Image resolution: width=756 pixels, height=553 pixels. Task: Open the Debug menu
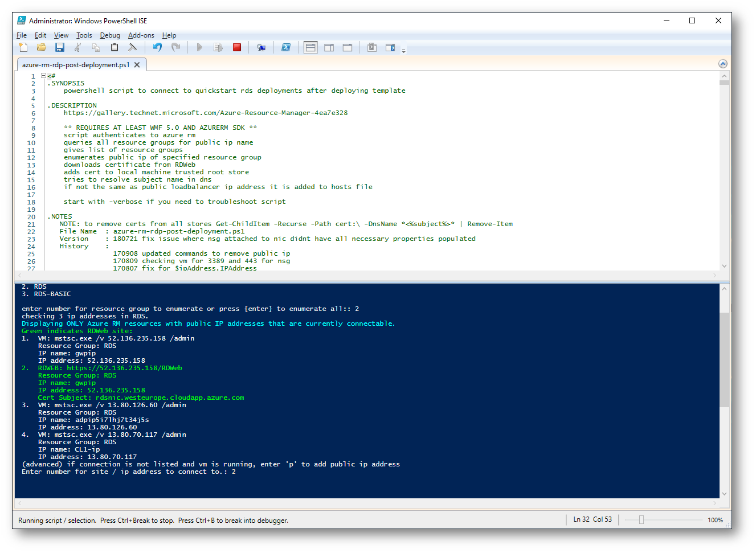[x=110, y=35]
